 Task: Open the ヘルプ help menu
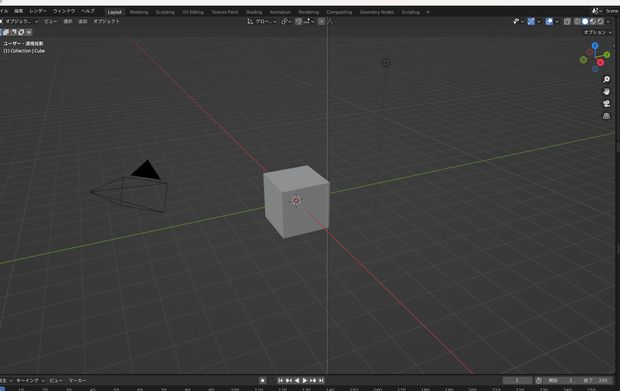click(88, 11)
